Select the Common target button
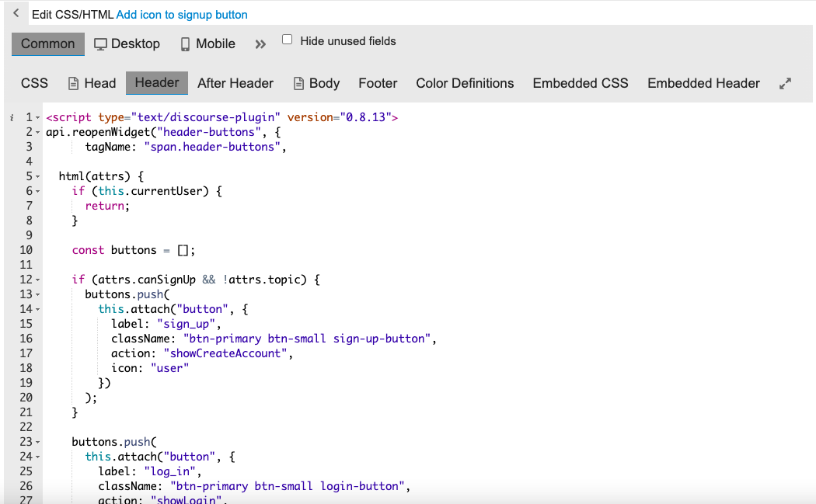The width and height of the screenshot is (816, 504). coord(48,44)
